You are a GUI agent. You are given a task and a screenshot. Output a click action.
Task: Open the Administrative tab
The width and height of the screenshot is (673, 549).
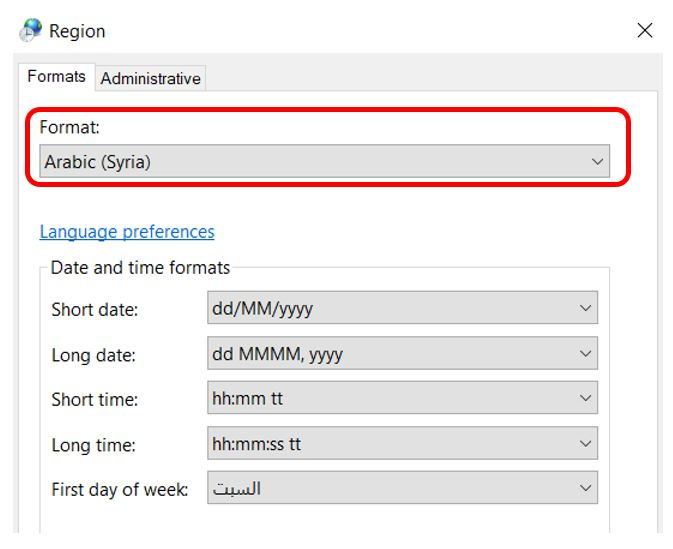[x=150, y=78]
